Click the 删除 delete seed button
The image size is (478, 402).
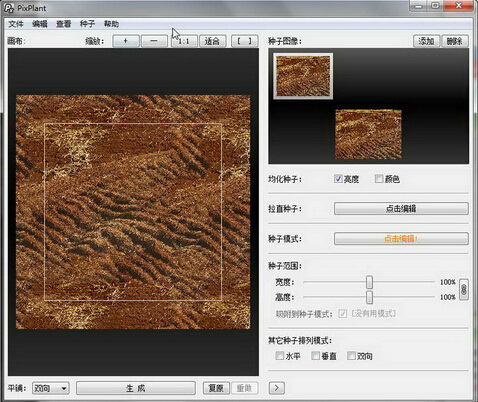click(x=455, y=41)
